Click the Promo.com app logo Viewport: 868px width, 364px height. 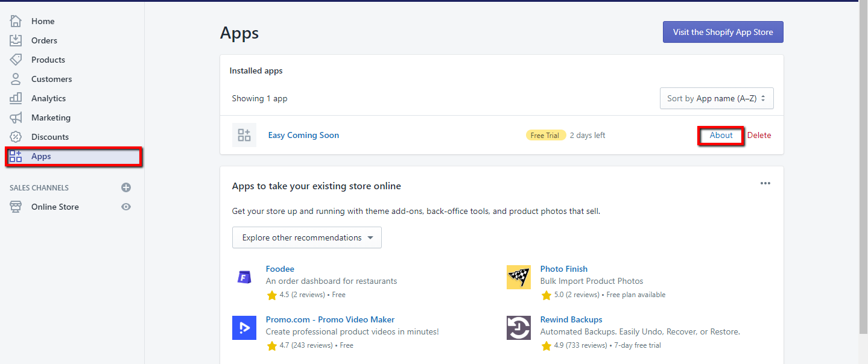(244, 328)
